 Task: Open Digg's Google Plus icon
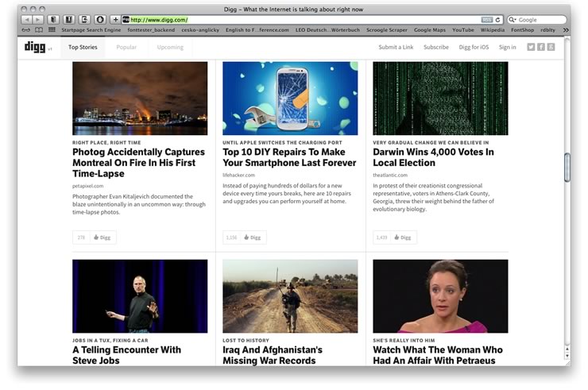[x=551, y=47]
